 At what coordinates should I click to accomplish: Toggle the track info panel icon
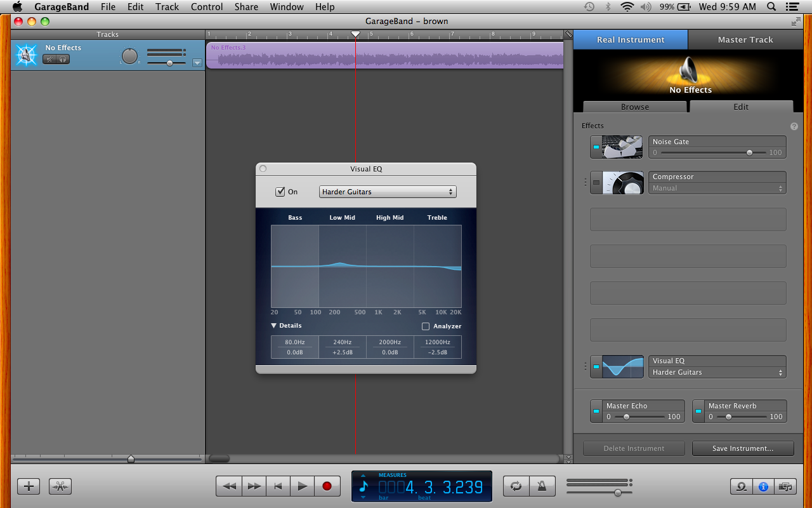click(x=763, y=486)
